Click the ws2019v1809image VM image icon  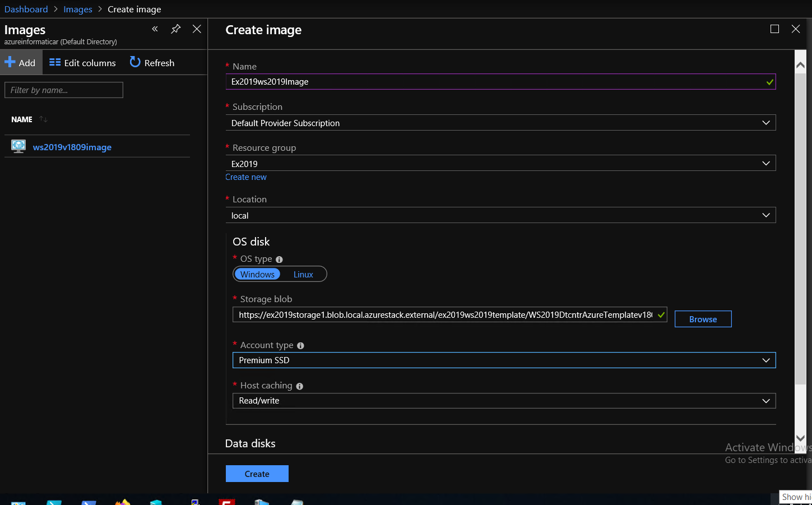click(18, 147)
